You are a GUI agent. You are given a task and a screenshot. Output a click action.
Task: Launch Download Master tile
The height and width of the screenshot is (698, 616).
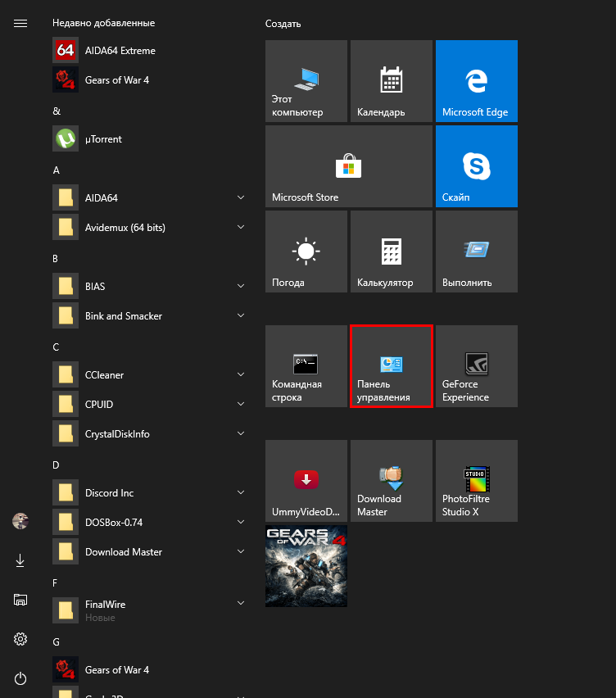click(x=392, y=481)
